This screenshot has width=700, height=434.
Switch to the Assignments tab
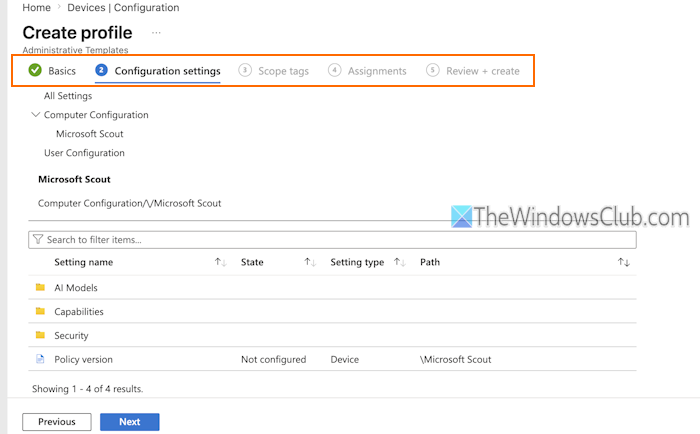tap(377, 71)
